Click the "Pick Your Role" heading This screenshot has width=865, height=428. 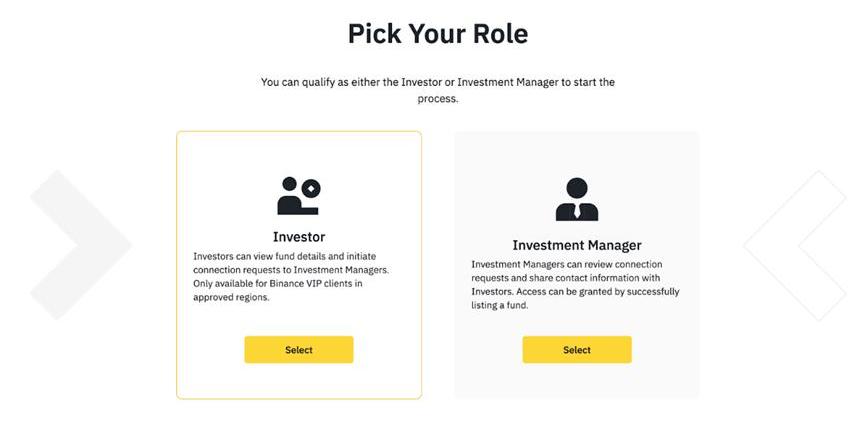click(x=437, y=33)
